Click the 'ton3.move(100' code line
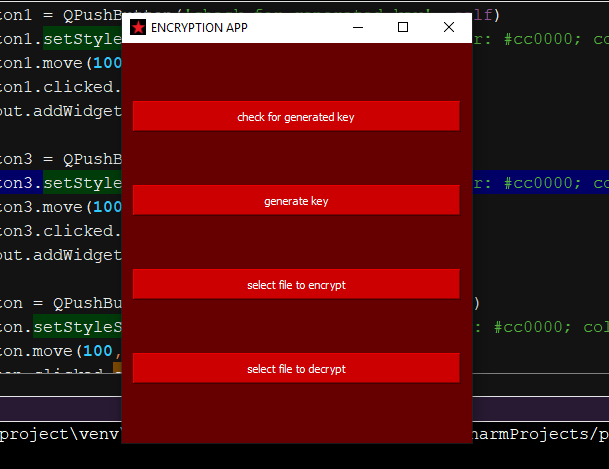The width and height of the screenshot is (609, 469). click(x=60, y=207)
